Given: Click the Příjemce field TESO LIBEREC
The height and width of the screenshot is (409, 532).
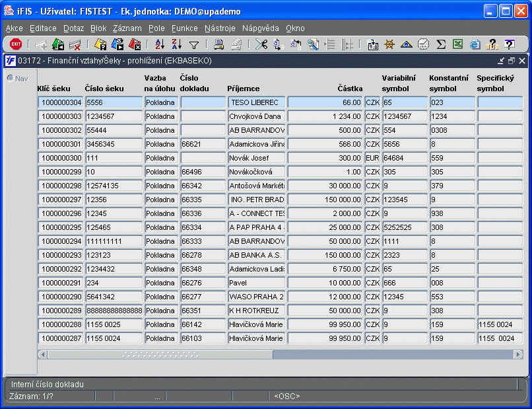Looking at the screenshot, I should point(257,102).
